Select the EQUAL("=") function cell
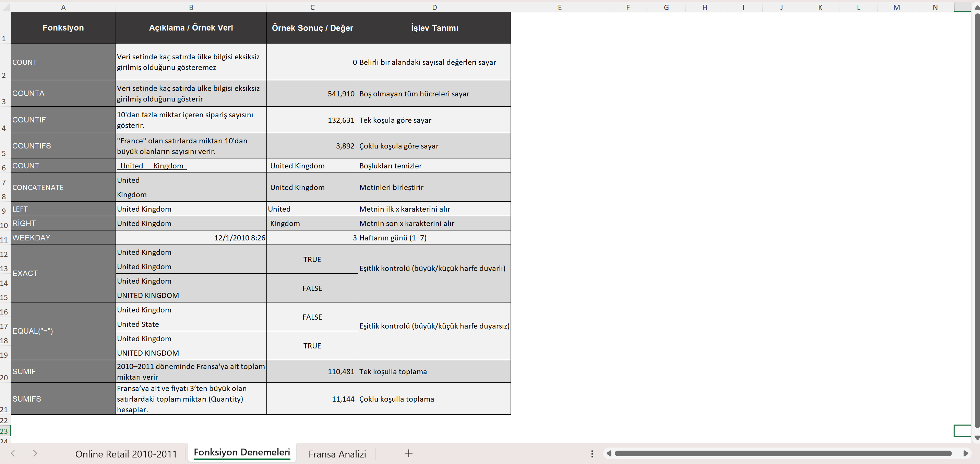This screenshot has height=464, width=980. click(63, 331)
